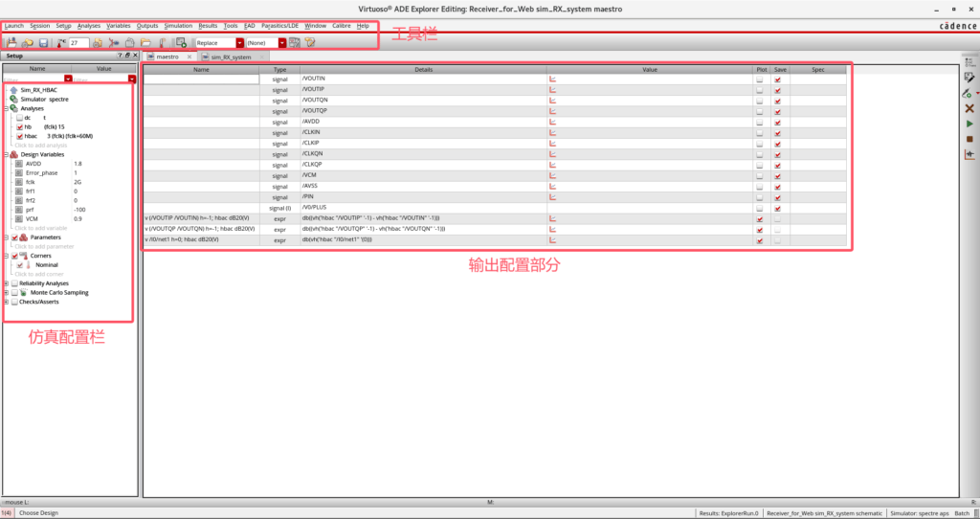
Task: Toggle the Nominal corner checkbox
Action: (19, 265)
